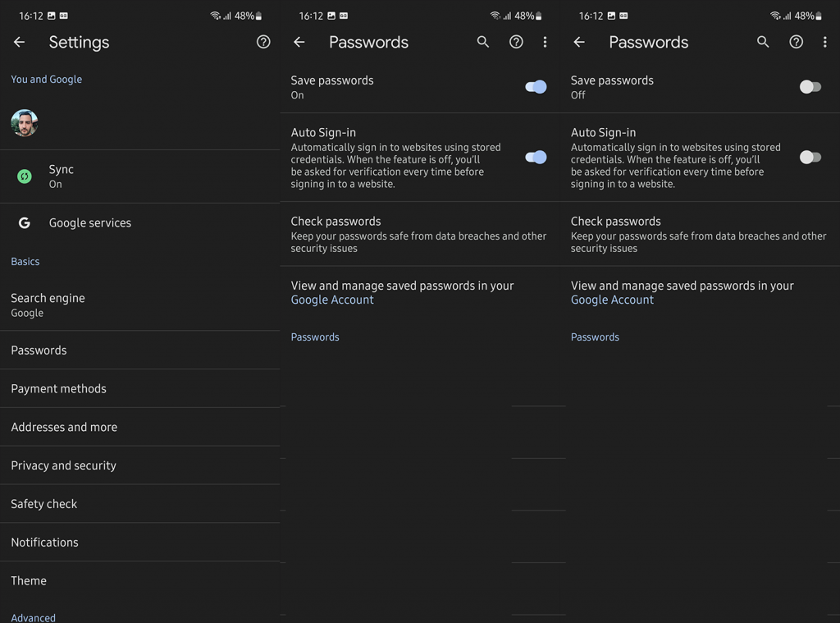Open overflow menu in middle Passwords screen
Viewport: 840px width, 623px height.
[545, 42]
